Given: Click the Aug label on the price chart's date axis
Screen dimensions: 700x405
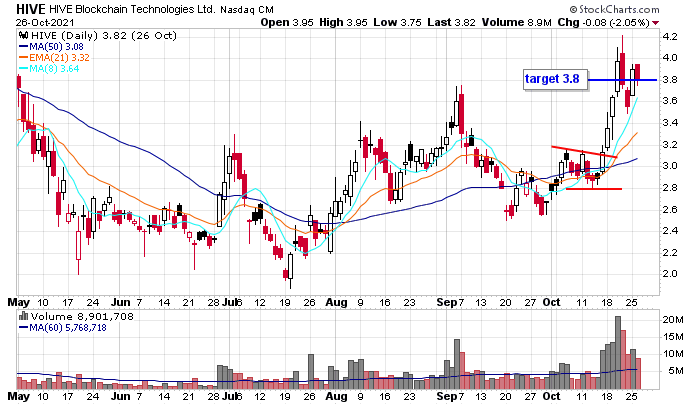Looking at the screenshot, I should pyautogui.click(x=336, y=302).
